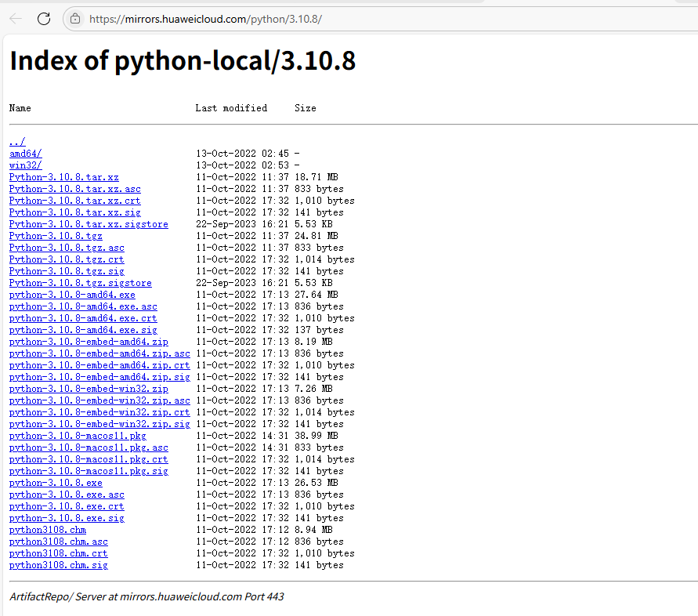Click the 'Index of python-local/3.10.8' heading
698x616 pixels.
(183, 60)
